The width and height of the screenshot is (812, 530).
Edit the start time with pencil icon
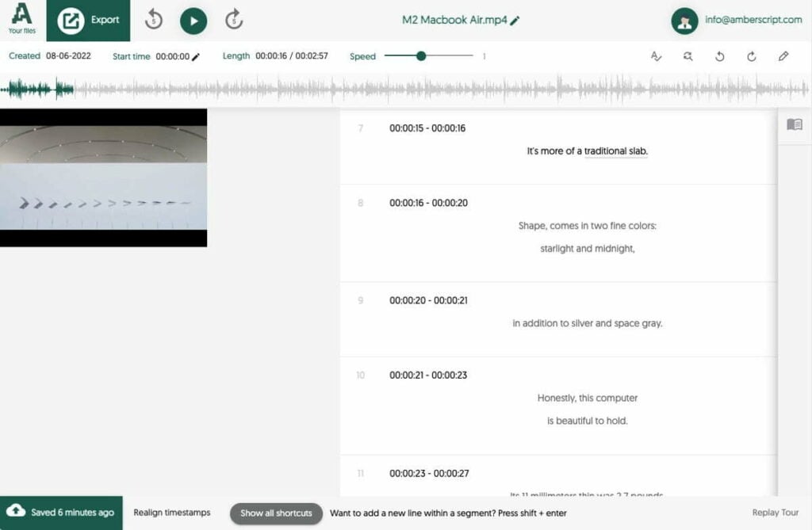pyautogui.click(x=196, y=56)
